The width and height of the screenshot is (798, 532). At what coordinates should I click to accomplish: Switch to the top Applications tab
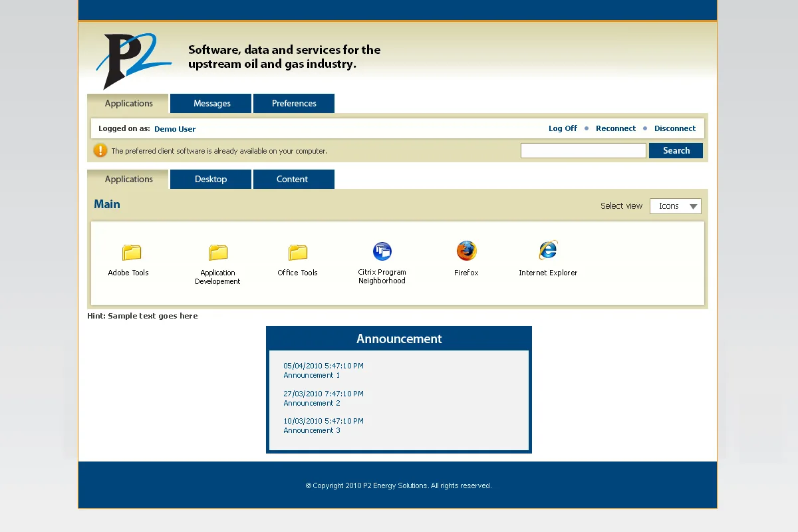click(x=128, y=103)
